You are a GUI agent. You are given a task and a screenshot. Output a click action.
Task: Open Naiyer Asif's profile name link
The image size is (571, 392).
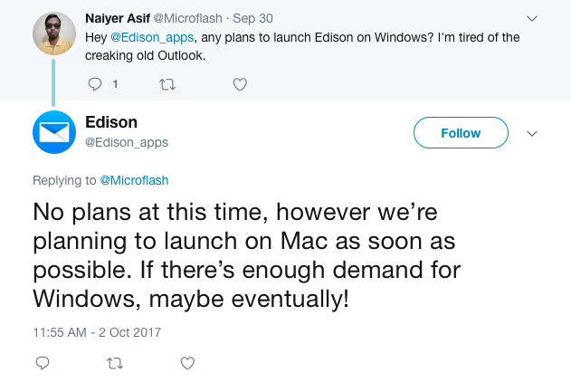click(x=118, y=18)
